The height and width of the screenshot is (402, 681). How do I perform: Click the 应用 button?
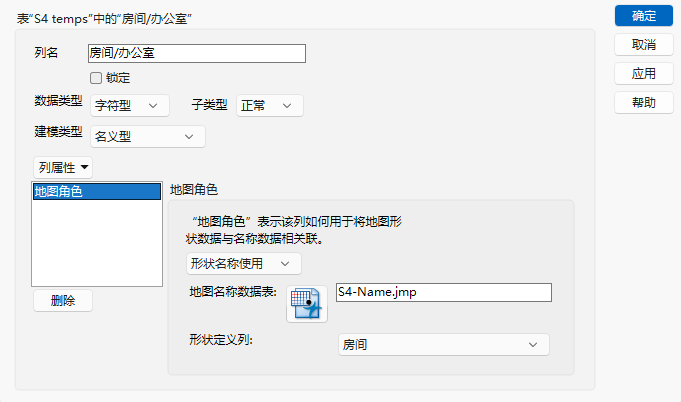click(x=644, y=74)
